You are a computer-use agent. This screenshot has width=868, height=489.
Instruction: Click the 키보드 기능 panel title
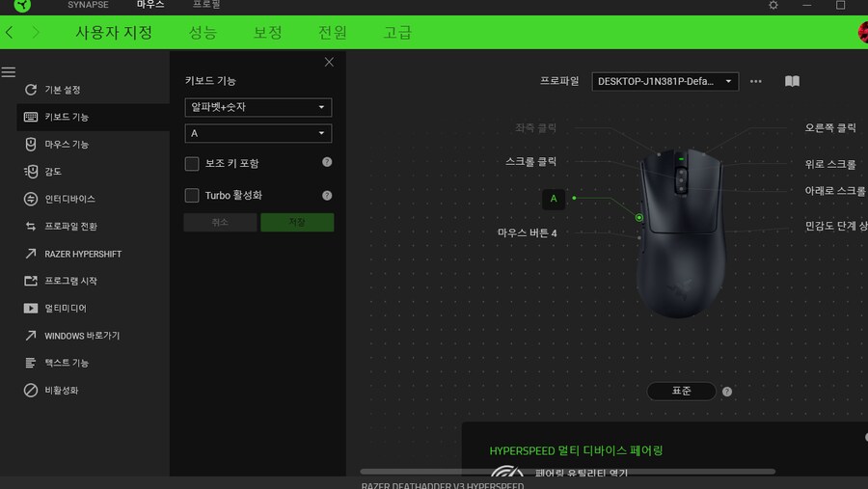[x=210, y=81]
